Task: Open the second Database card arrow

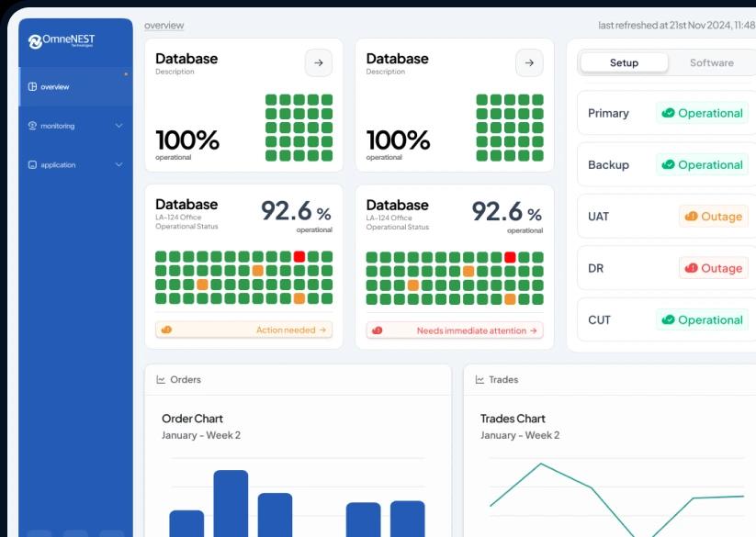Action: 529,63
